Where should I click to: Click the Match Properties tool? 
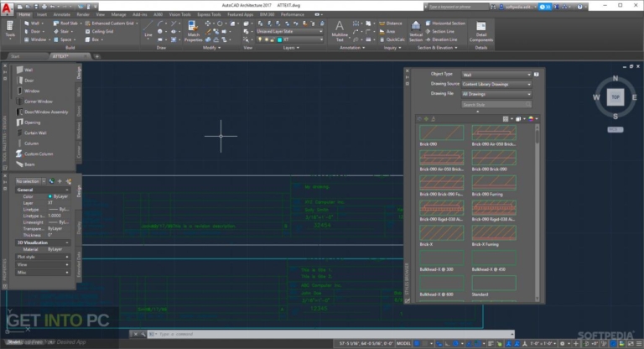pos(193,32)
